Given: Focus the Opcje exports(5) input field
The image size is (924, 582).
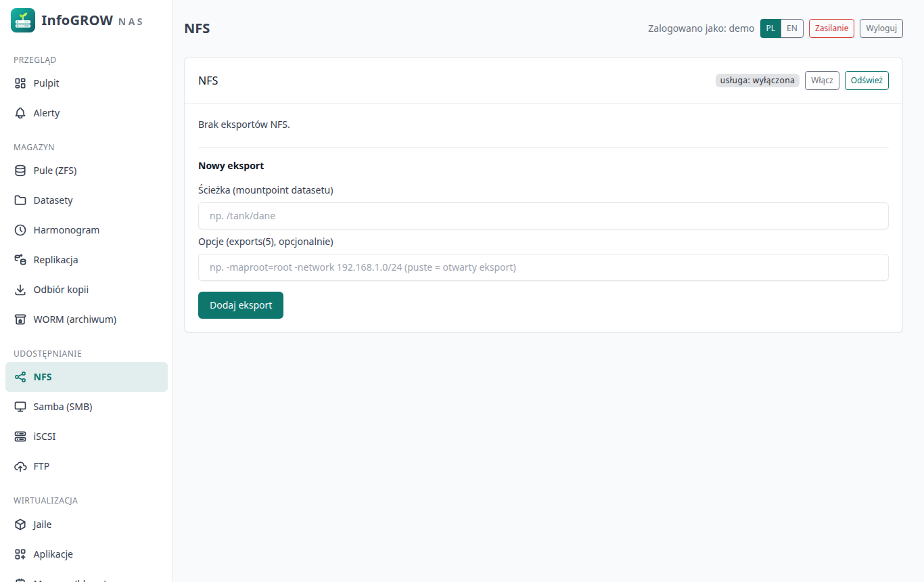Looking at the screenshot, I should [x=543, y=267].
